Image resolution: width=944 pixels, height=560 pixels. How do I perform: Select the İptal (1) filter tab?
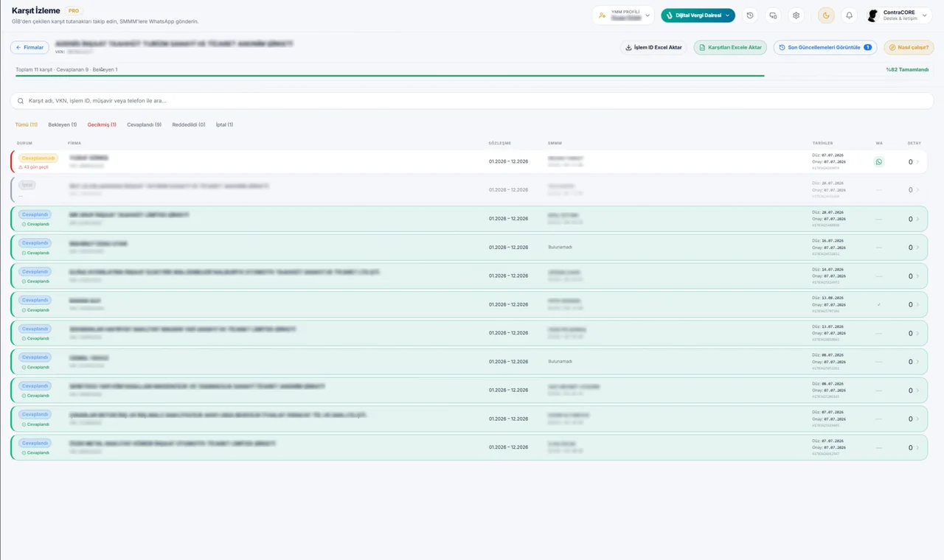224,125
